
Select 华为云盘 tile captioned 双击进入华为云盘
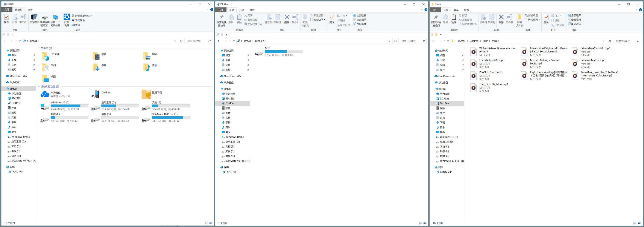(56, 94)
